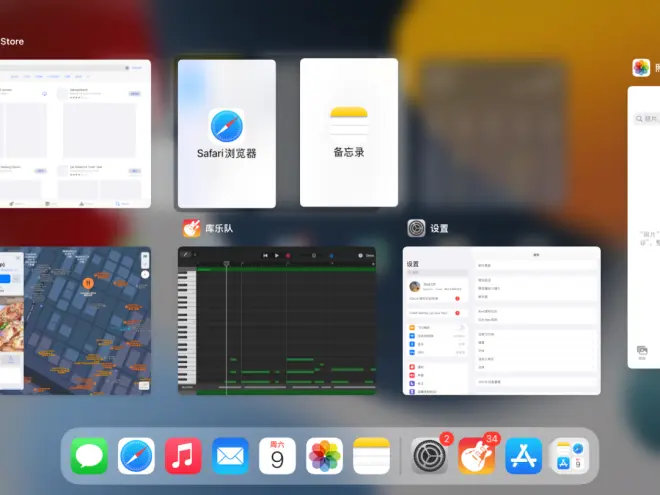Screen dimensions: 660x495
Task: Click the 库乐队 title label
Action: [x=219, y=228]
